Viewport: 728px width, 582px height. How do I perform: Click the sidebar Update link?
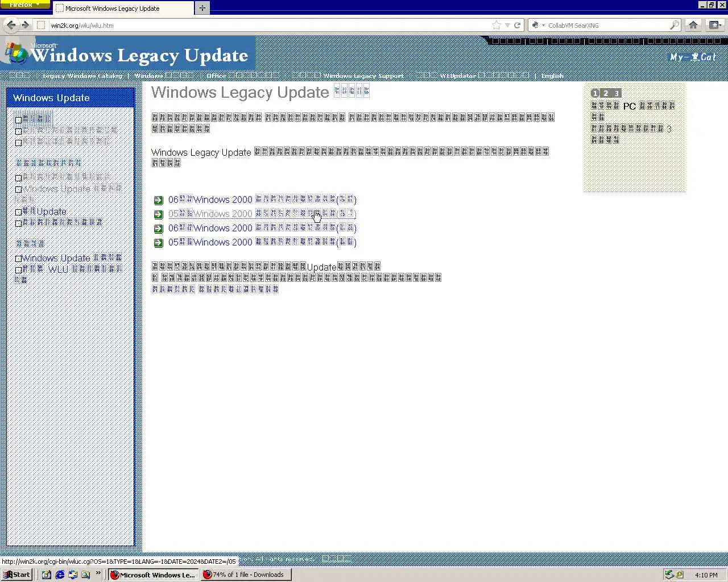pyautogui.click(x=44, y=211)
